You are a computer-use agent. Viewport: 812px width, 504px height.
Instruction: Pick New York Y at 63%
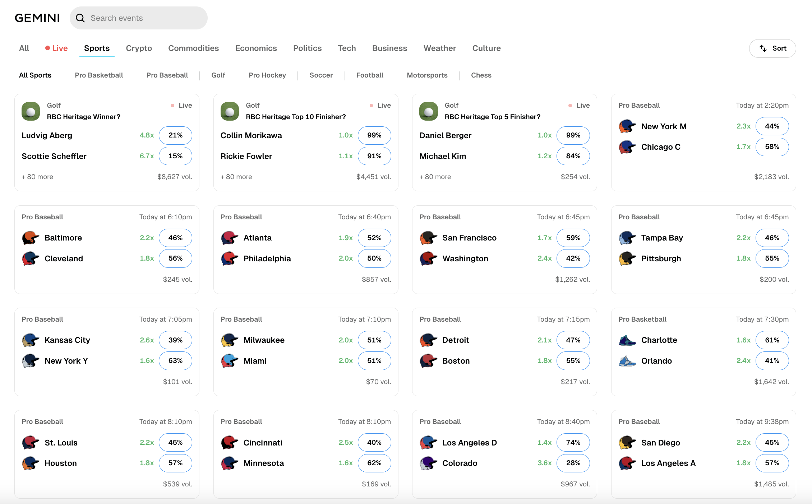[x=175, y=361]
